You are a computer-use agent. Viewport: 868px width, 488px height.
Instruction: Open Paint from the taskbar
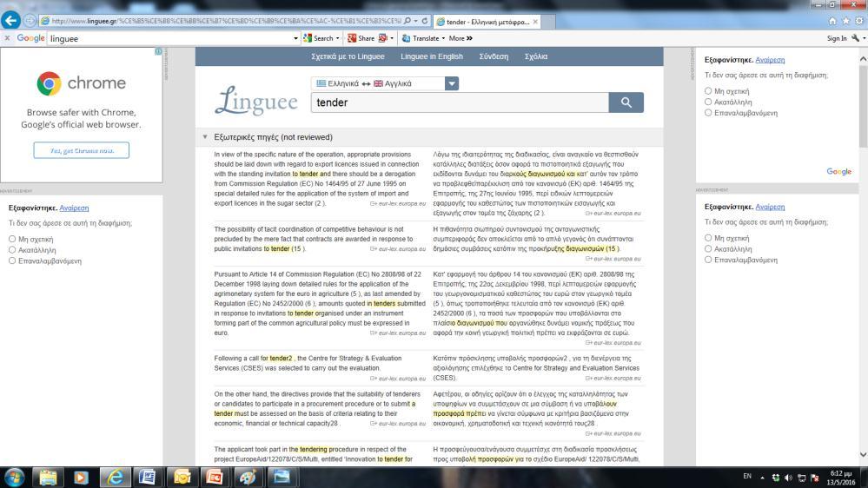pos(248,477)
